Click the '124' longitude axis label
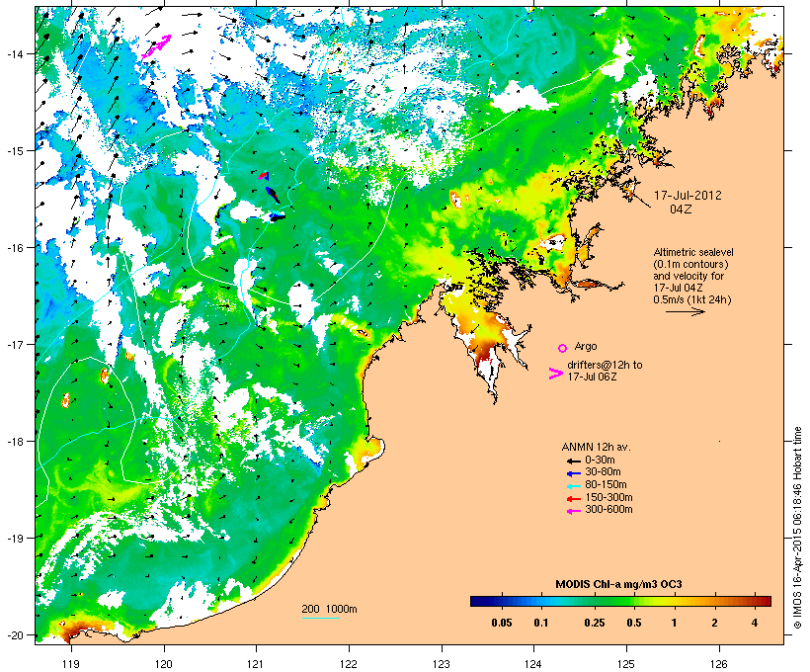 pos(533,664)
